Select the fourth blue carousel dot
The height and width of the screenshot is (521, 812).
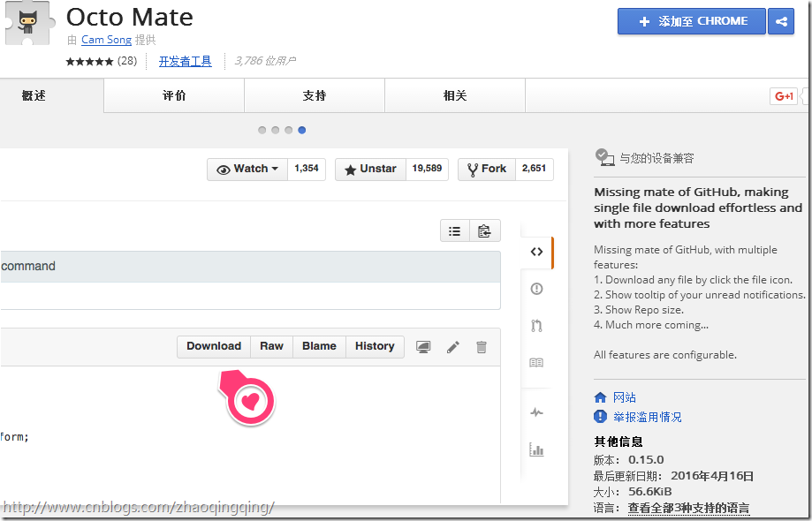pos(302,130)
